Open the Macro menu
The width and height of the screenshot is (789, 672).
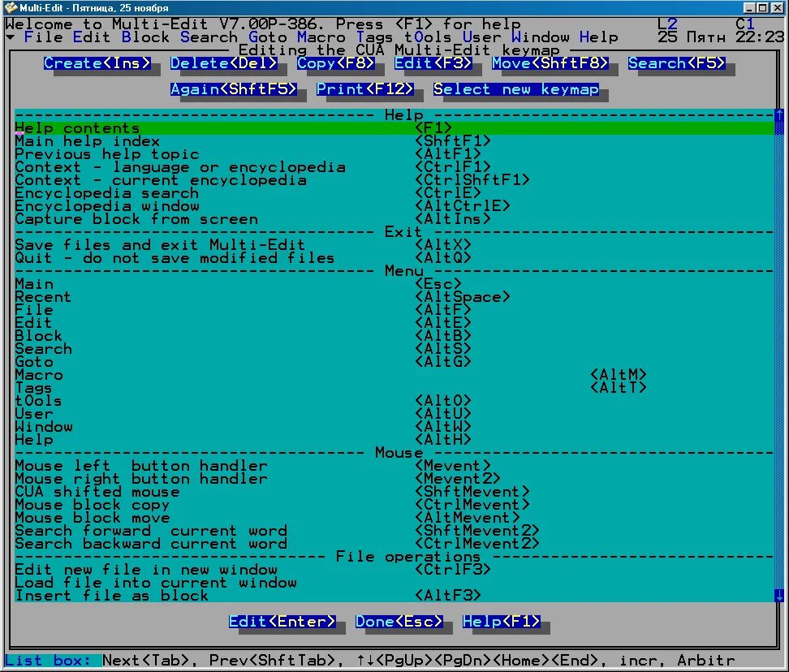click(x=321, y=37)
